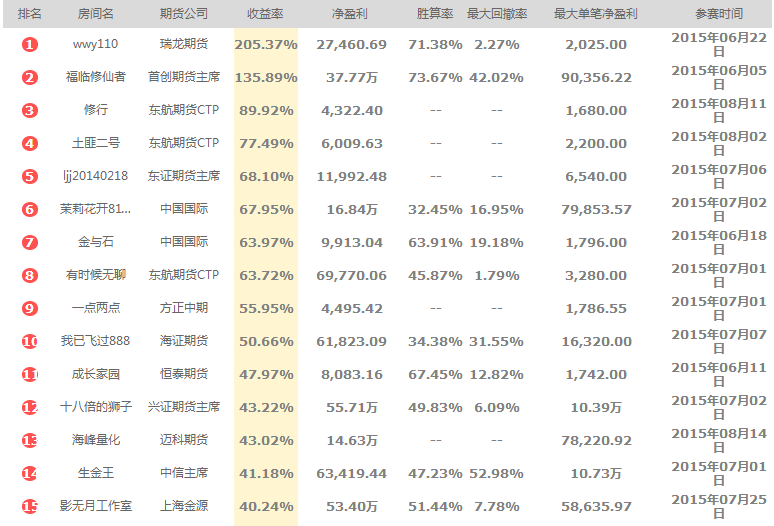
Task: Click the 排名 column header
Action: (30, 14)
